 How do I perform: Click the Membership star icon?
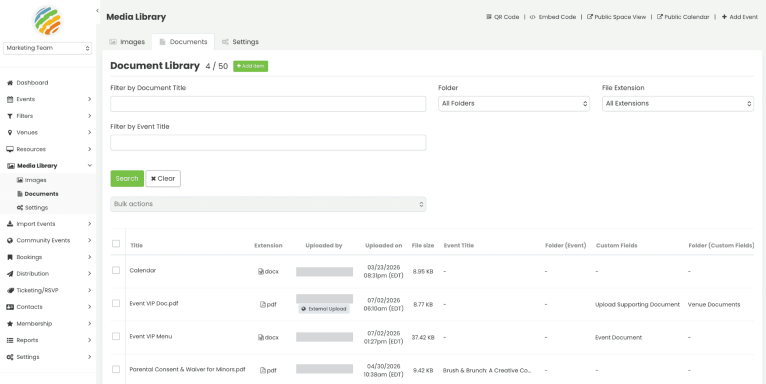[x=10, y=324]
